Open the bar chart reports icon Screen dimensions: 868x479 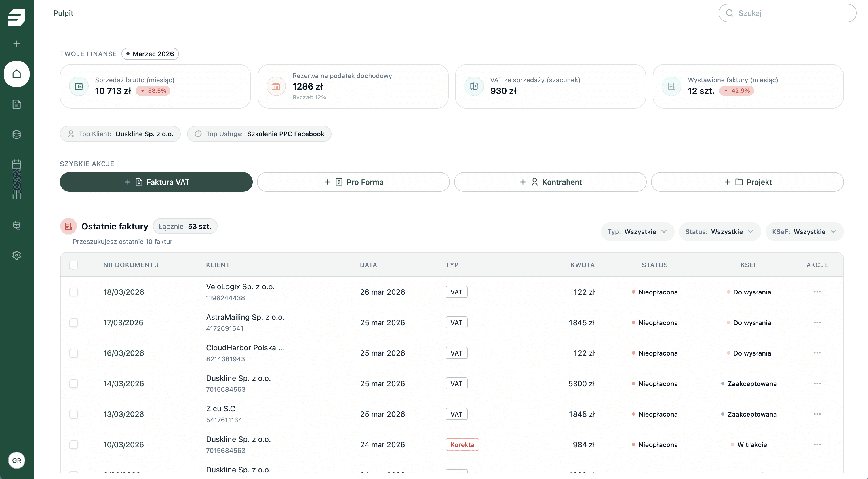(16, 195)
